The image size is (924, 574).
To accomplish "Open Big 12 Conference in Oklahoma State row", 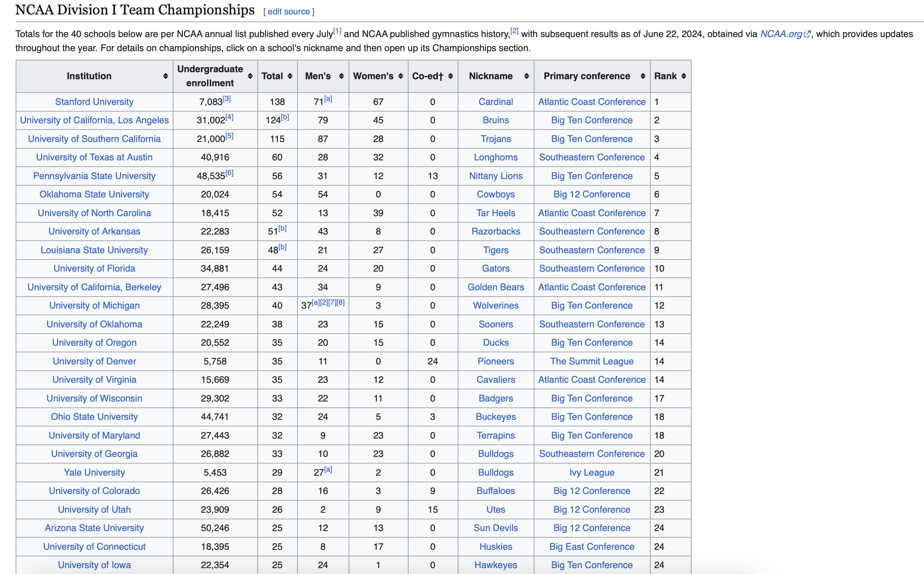I will (592, 194).
